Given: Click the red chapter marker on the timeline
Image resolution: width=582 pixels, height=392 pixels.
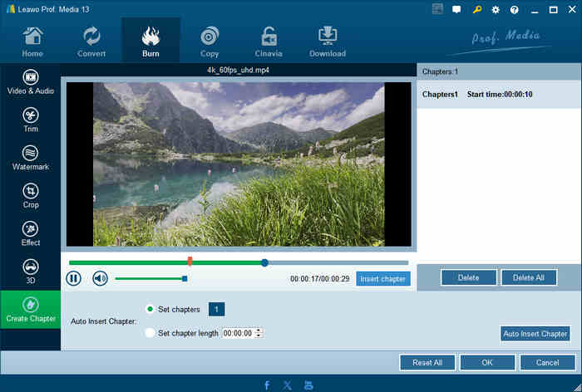Looking at the screenshot, I should [190, 261].
